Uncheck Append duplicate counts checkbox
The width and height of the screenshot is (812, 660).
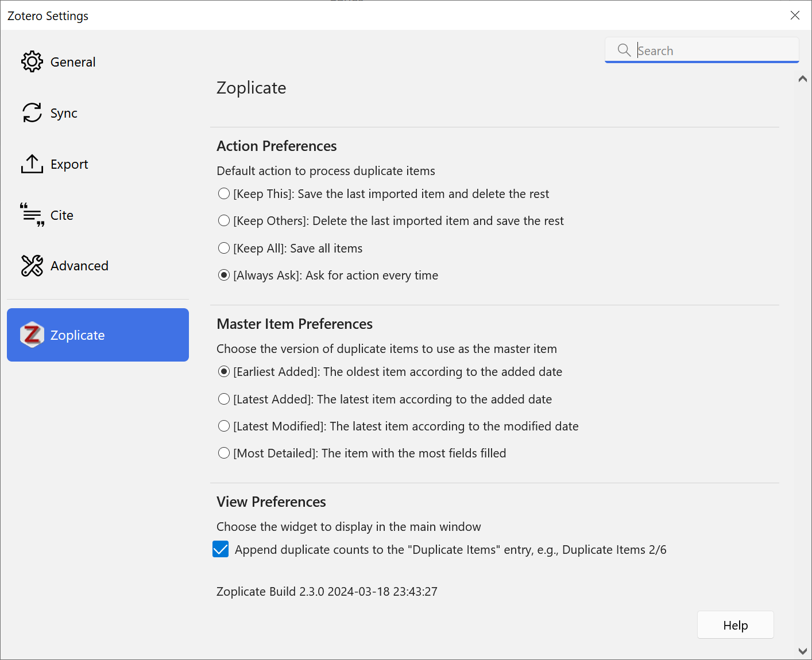coord(221,549)
